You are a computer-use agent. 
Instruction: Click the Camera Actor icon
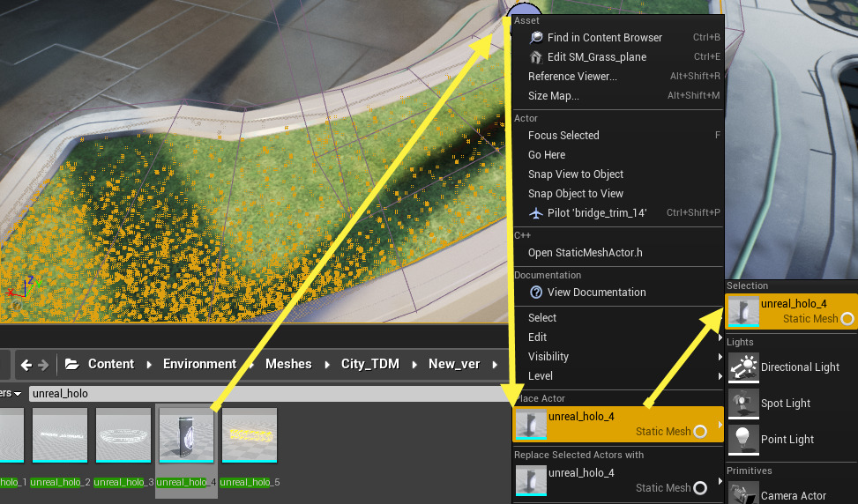point(743,493)
